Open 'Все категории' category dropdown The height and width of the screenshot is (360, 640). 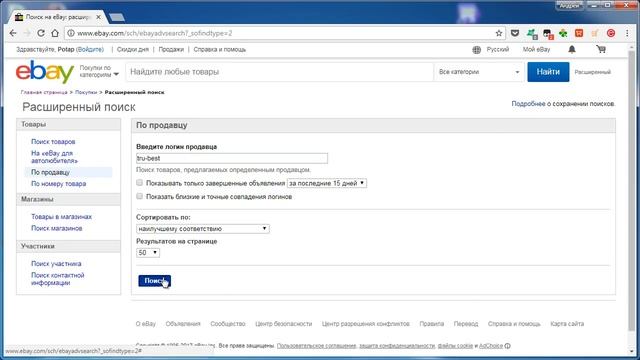479,72
